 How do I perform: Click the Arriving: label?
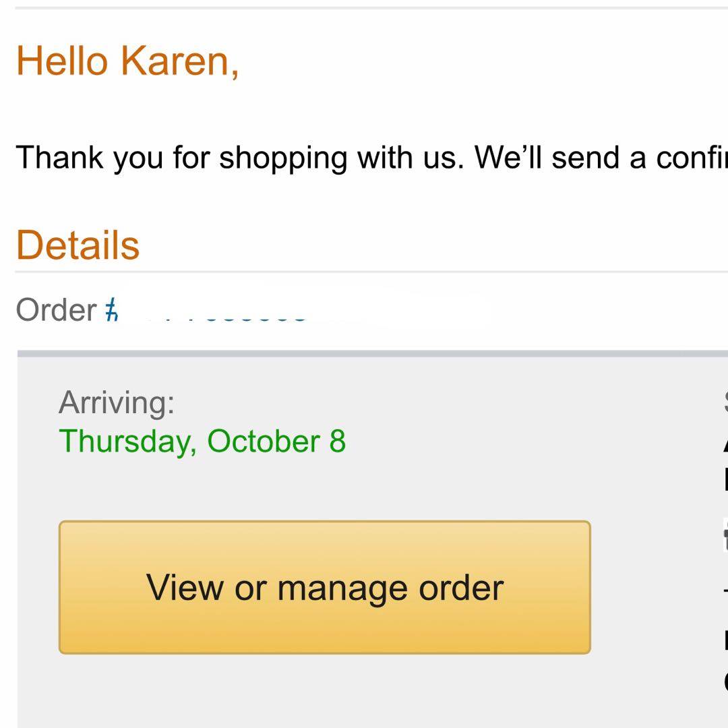116,402
